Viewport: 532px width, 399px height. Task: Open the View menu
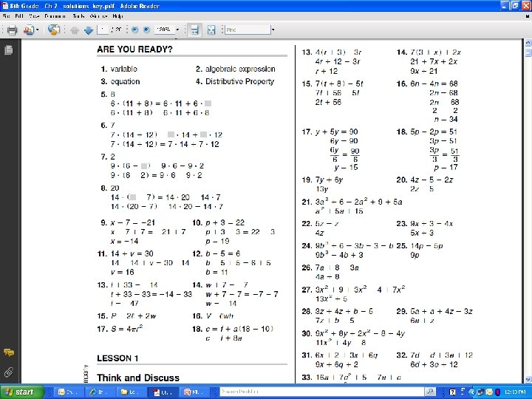[x=34, y=16]
